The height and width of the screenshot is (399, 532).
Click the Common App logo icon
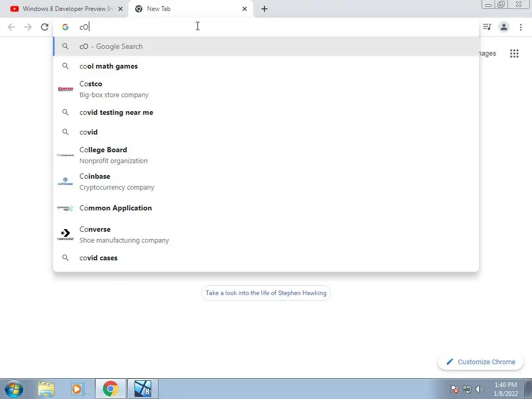point(65,208)
